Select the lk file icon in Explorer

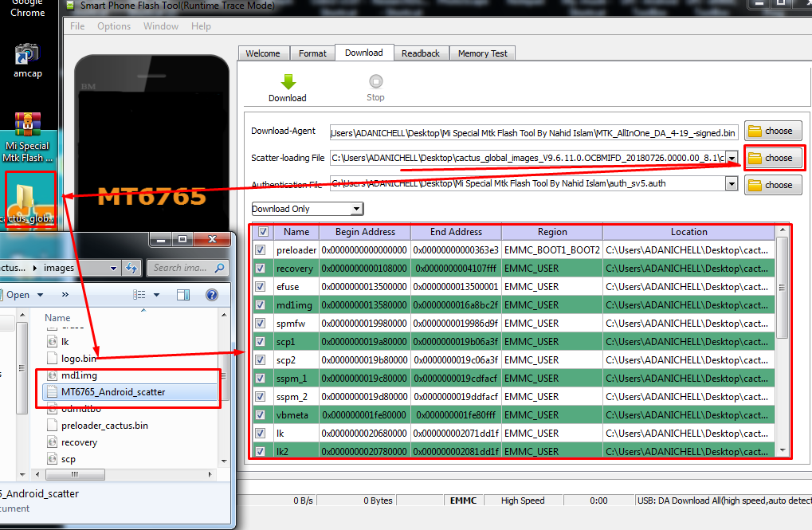click(x=53, y=341)
